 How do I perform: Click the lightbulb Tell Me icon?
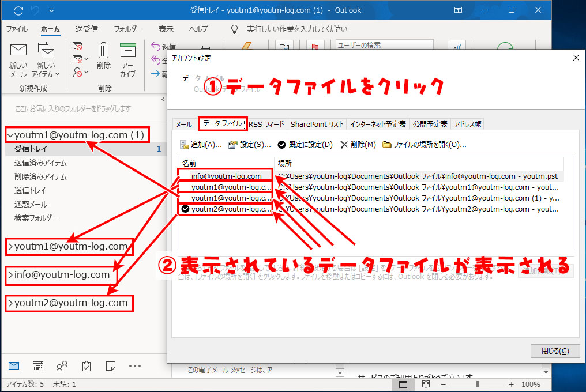[x=234, y=29]
